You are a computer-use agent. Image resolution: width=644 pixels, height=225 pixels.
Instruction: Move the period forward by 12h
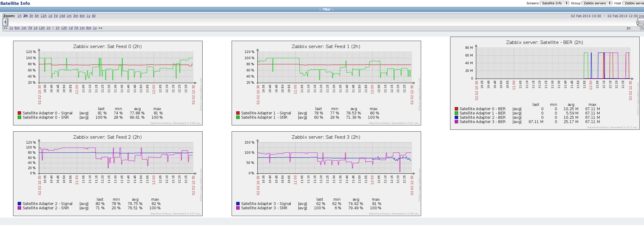(64, 28)
